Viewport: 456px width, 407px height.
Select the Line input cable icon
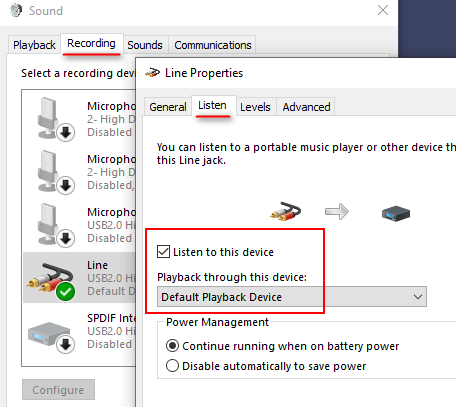tap(51, 281)
